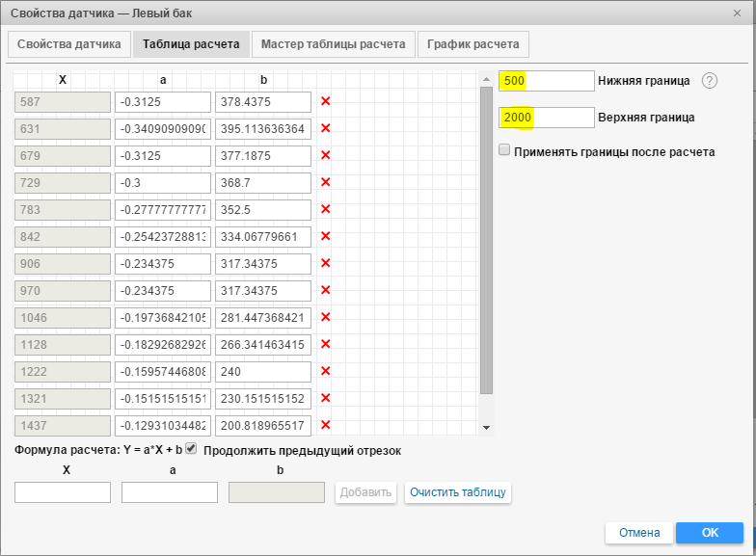Delete the row with X value 906

click(x=325, y=263)
